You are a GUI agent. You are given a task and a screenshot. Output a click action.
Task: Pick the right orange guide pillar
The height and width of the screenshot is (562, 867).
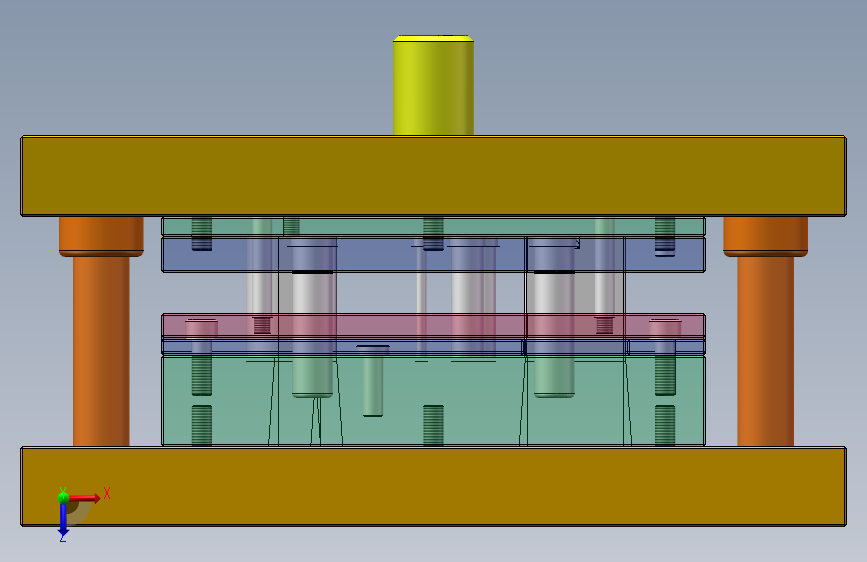(x=765, y=351)
